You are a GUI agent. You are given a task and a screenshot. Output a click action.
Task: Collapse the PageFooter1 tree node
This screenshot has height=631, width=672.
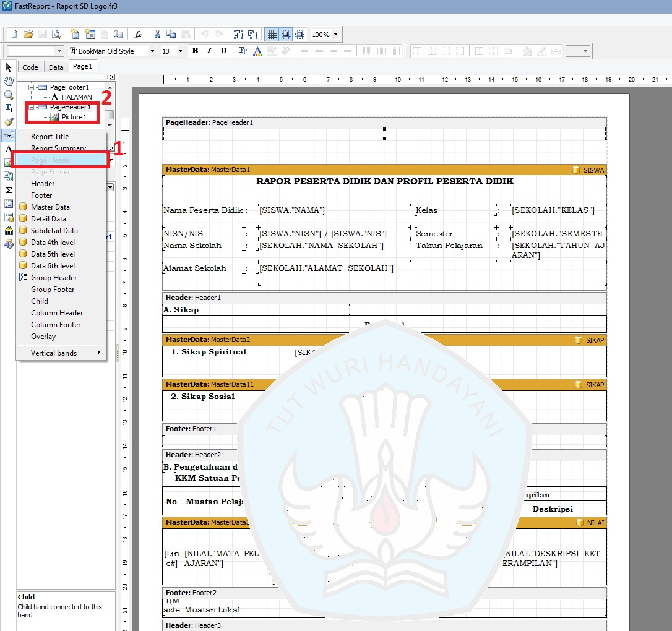[31, 87]
